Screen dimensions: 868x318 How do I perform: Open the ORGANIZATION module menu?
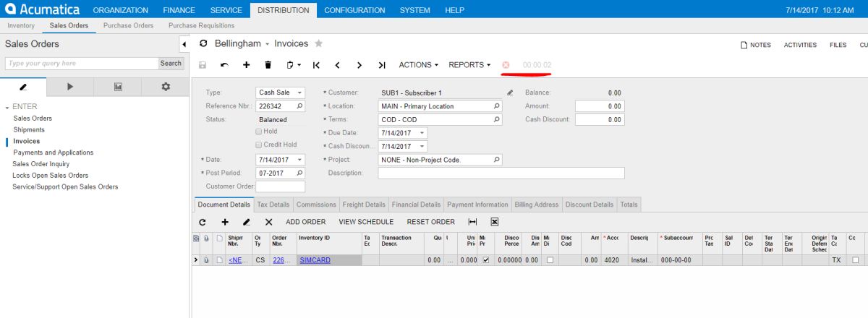[x=121, y=10]
